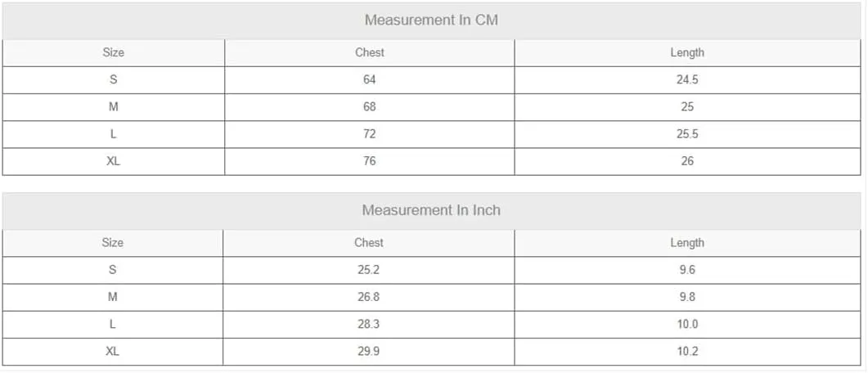This screenshot has width=868, height=373.
Task: Click chest value 29.9 in Inch table
Action: tap(369, 352)
